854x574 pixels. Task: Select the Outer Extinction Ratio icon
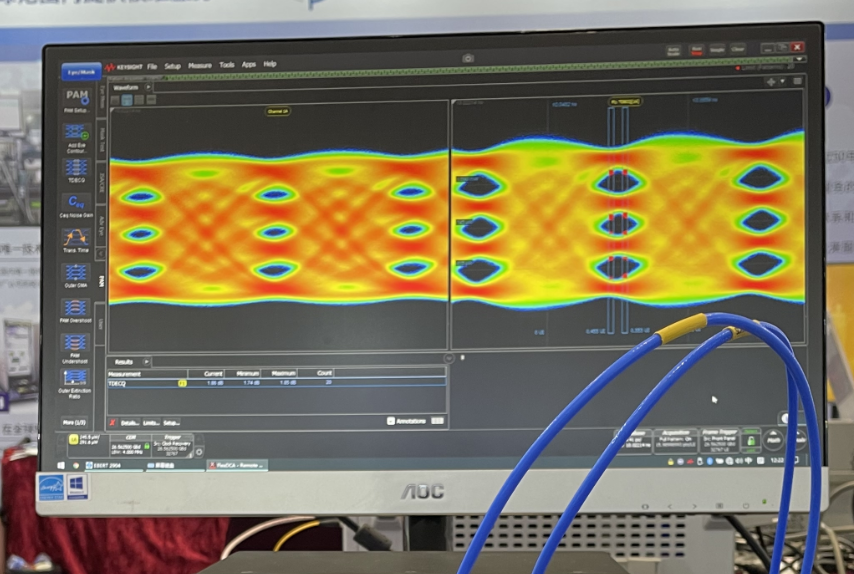coord(76,379)
